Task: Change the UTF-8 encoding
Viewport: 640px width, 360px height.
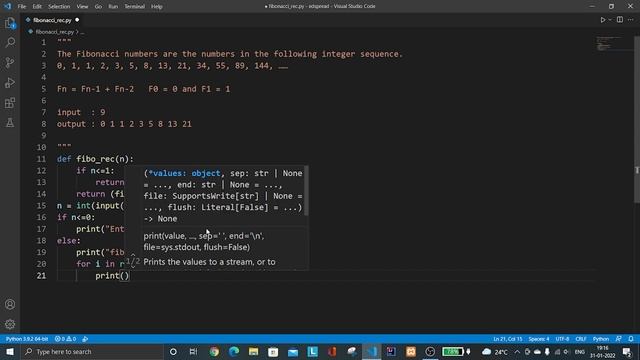Action: 562,339
